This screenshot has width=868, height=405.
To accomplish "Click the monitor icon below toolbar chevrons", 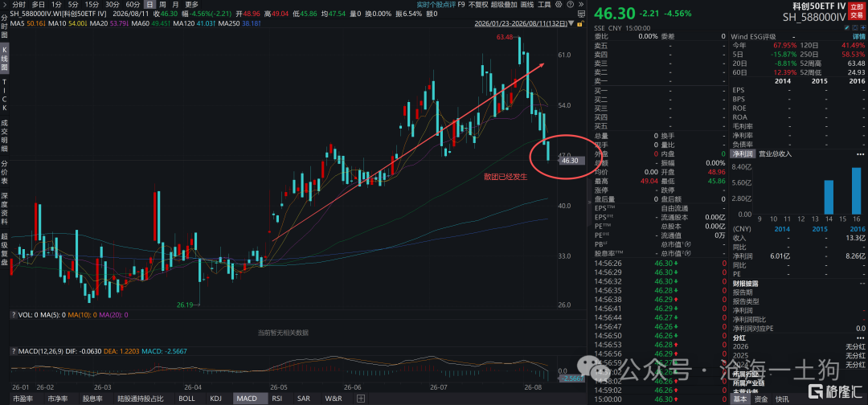I will point(581,14).
